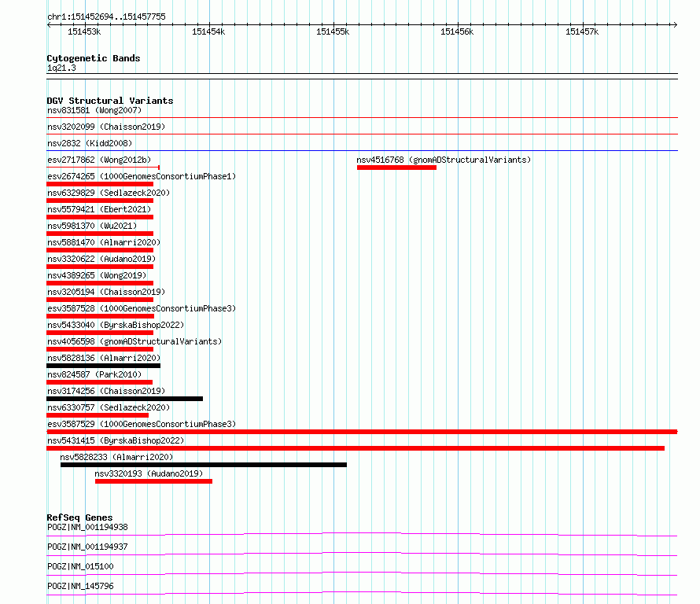Open variant nsv3205194 (Chaisson2019)
This screenshot has width=700, height=604.
click(106, 292)
